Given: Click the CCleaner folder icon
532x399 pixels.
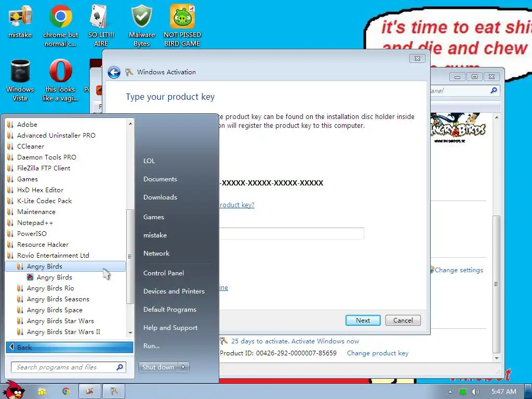Looking at the screenshot, I should [x=10, y=146].
